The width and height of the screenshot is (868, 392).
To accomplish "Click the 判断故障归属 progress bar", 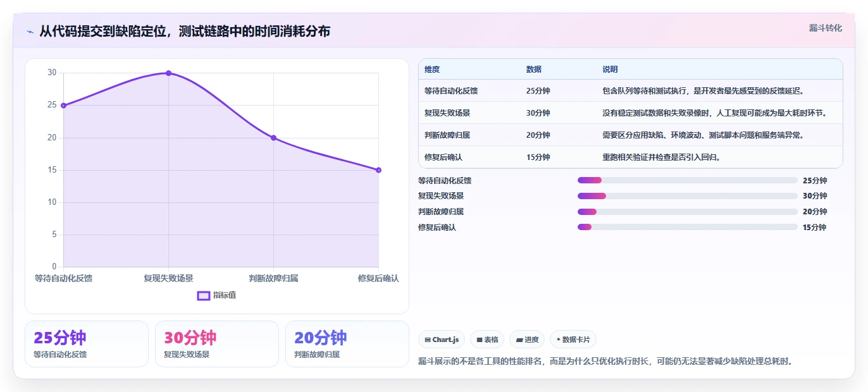I will (x=687, y=212).
